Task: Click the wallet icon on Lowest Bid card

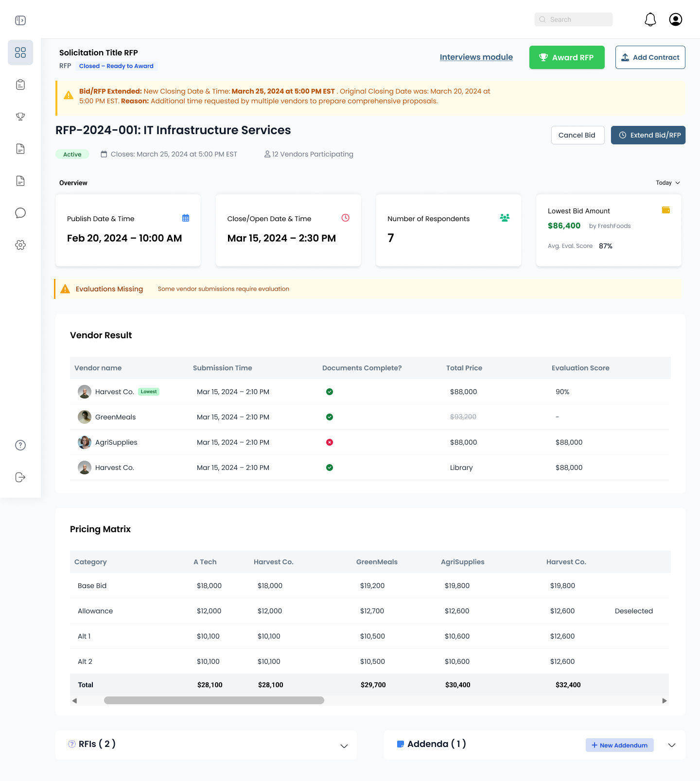Action: point(666,210)
